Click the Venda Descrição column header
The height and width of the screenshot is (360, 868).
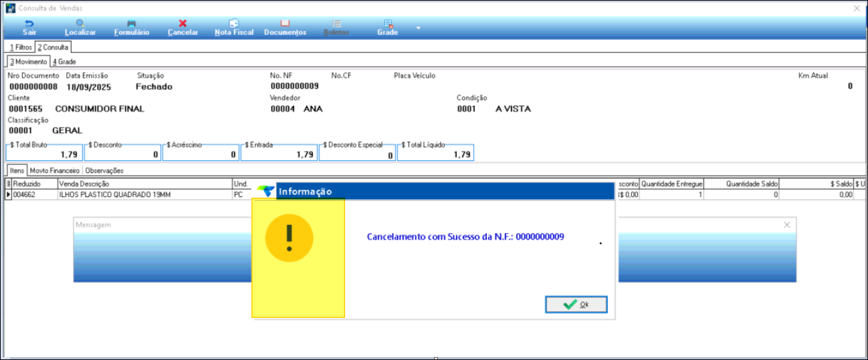[x=144, y=183]
